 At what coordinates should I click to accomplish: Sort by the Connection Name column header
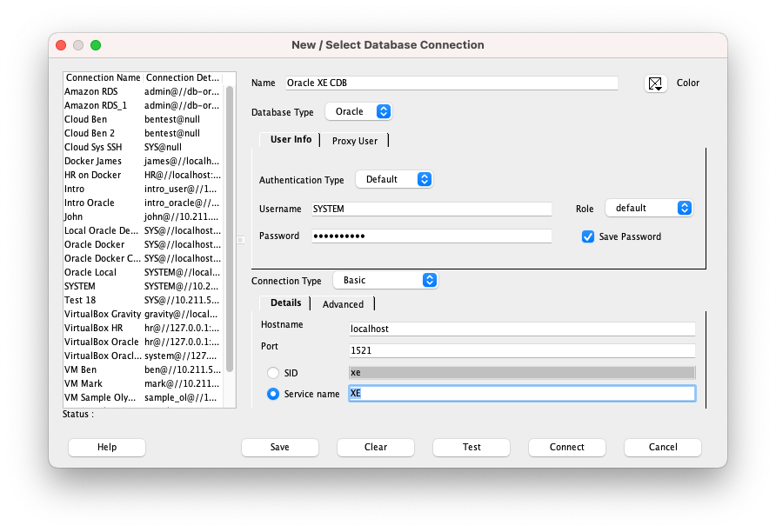pos(103,77)
